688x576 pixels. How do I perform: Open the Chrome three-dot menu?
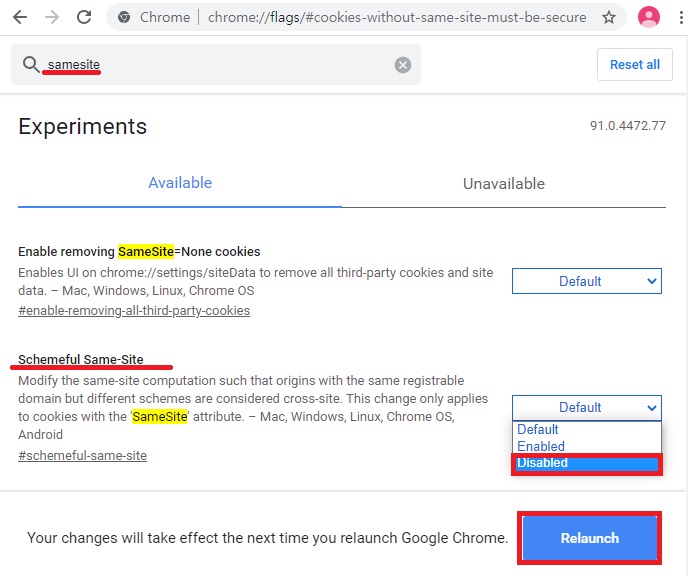[x=680, y=17]
